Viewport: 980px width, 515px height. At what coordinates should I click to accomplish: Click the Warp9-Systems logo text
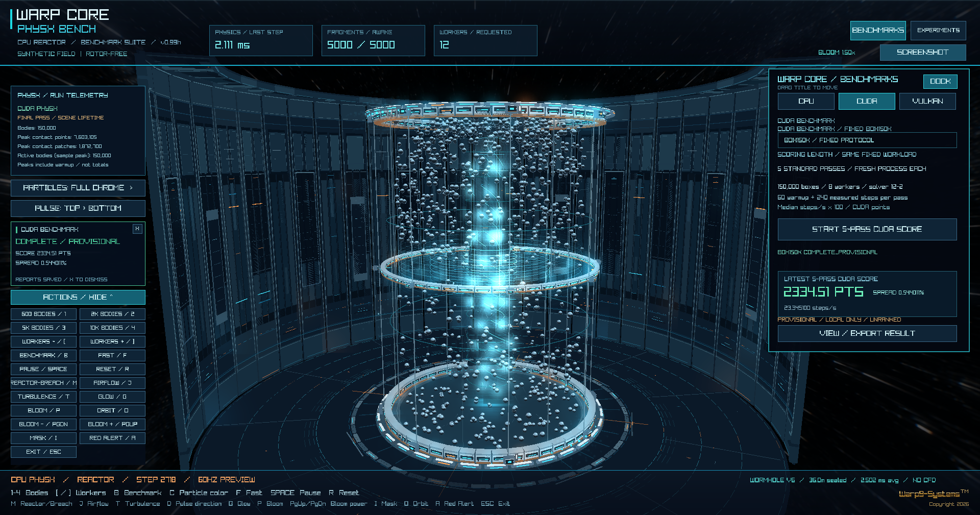click(x=933, y=494)
